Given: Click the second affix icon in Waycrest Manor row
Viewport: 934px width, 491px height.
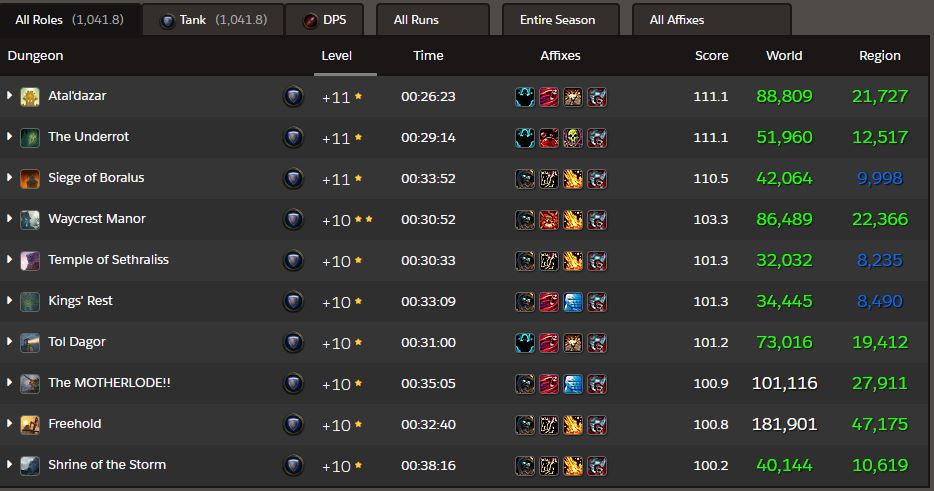Looking at the screenshot, I should pyautogui.click(x=549, y=220).
